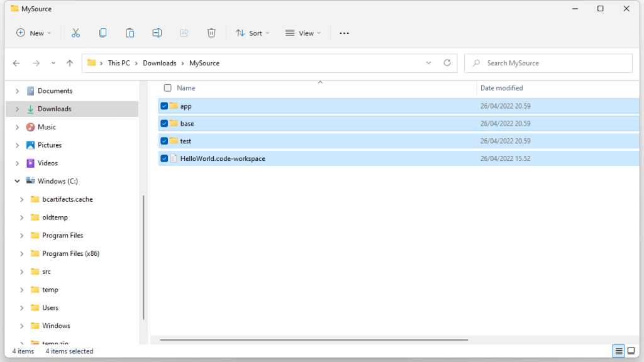
Task: Uncheck the HelloWorld.code-workspace checkbox
Action: click(164, 159)
